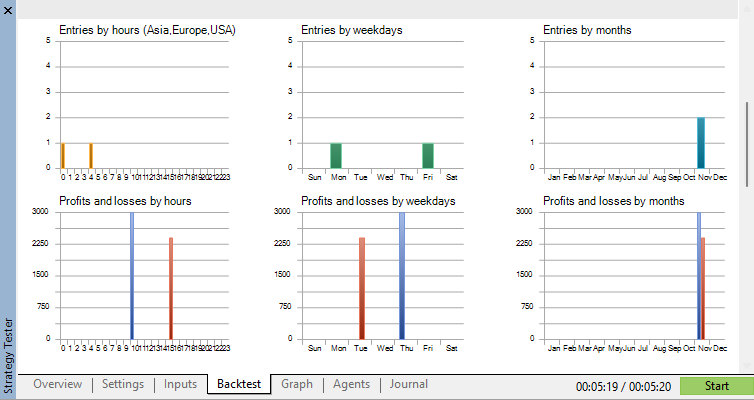The image size is (754, 400).
Task: Click the Monday bar in Entries by weekdays
Action: click(336, 156)
